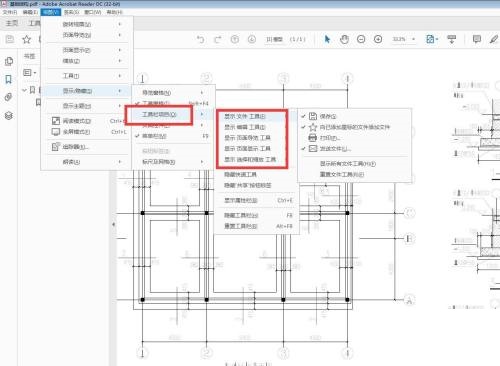Screen dimensions: 500x366
Task: Enable the unchecked 打印 Print tool entry
Action: (x=354, y=138)
